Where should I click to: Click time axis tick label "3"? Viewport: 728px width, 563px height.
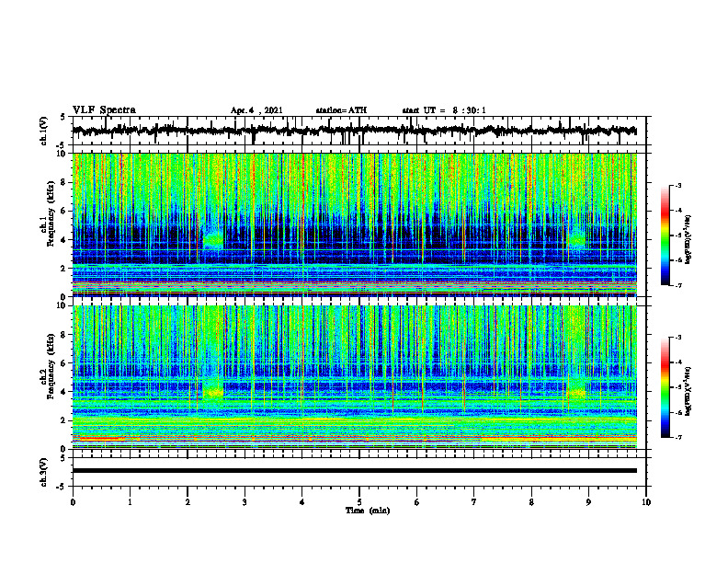point(245,502)
